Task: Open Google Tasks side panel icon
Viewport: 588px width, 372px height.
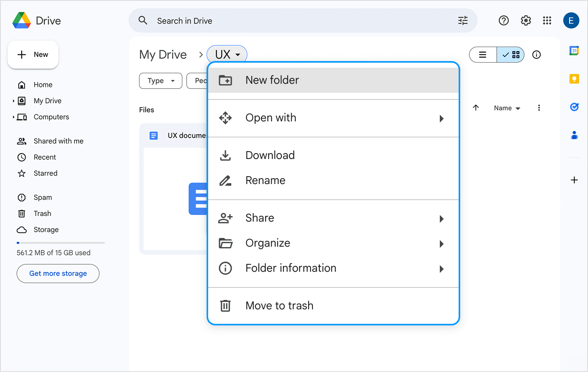Action: coord(574,107)
